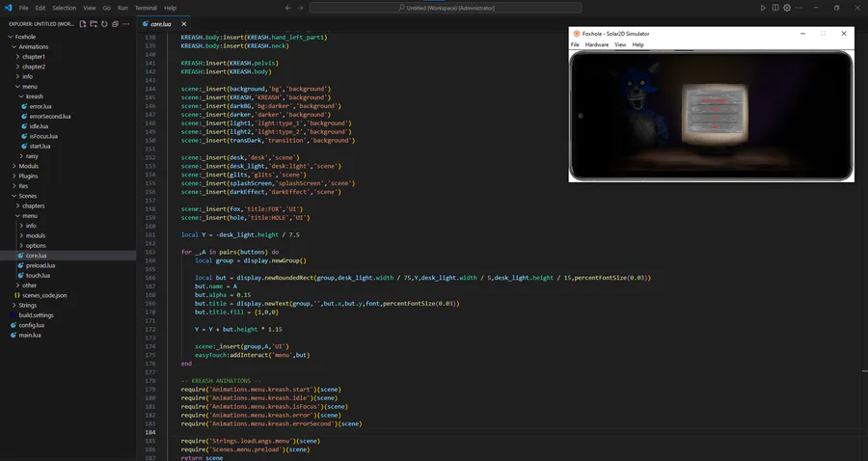
Task: Collapse the kreash folder
Action: (35, 96)
